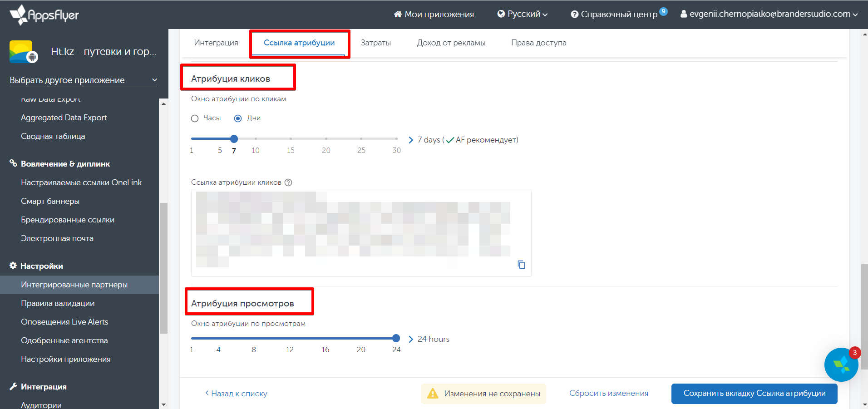Switch to the Ad revenue tab
This screenshot has width=868, height=409.
[x=451, y=43]
